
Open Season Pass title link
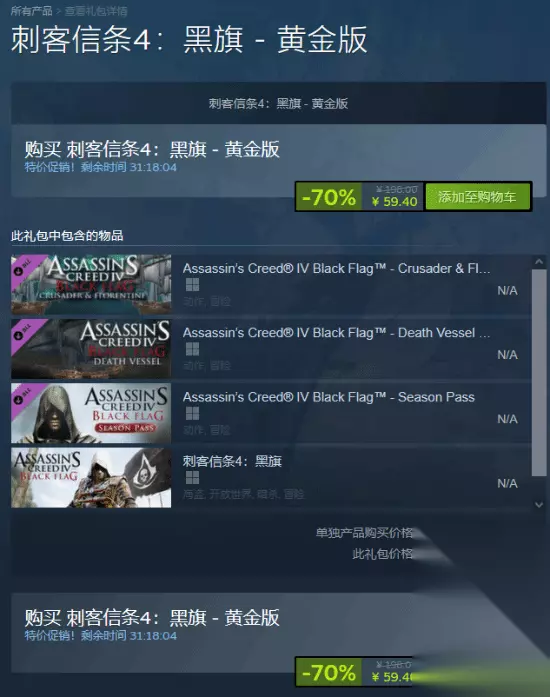click(329, 397)
